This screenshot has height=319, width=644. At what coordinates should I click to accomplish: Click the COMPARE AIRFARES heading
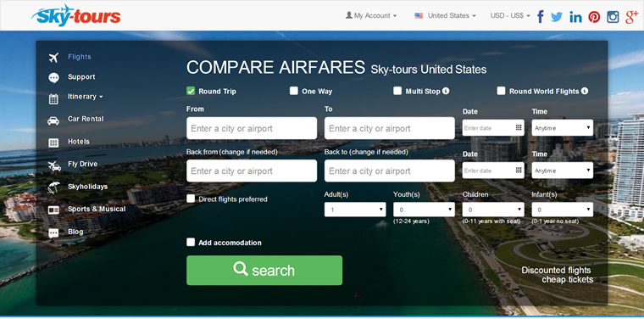(x=275, y=67)
